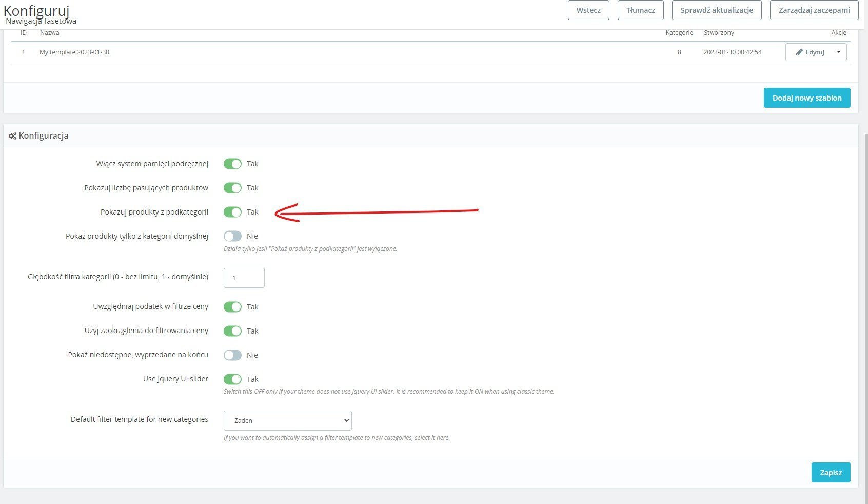The height and width of the screenshot is (504, 868).
Task: Click the template ID value 1
Action: coord(24,52)
